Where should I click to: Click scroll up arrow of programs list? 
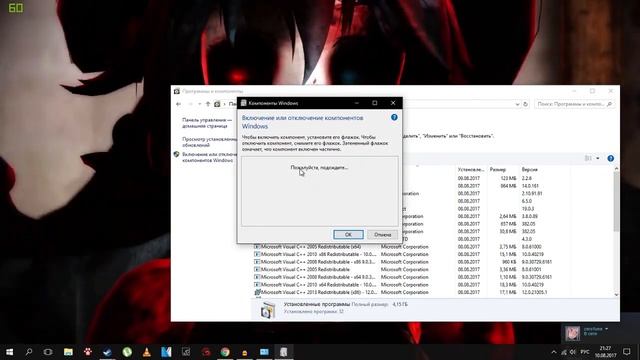(616, 169)
